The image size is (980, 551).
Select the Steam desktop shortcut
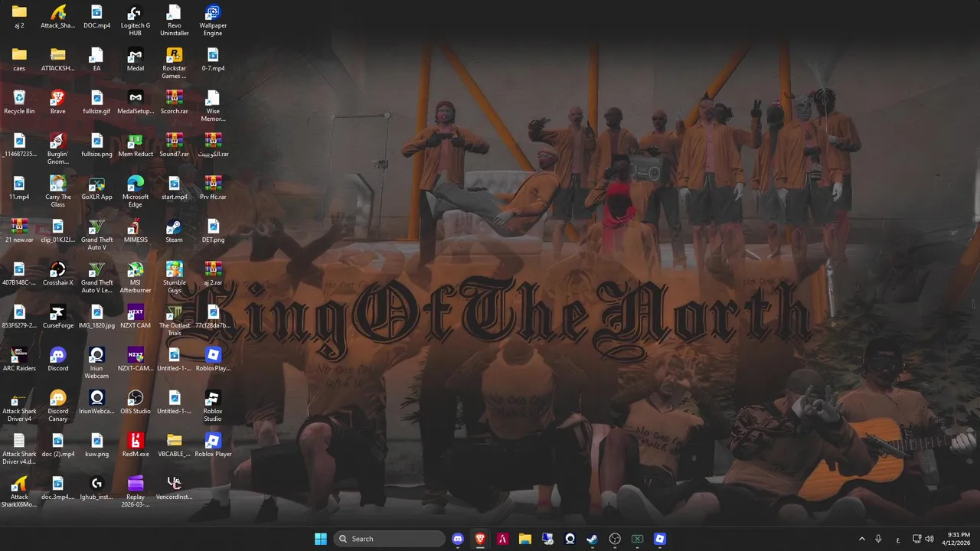pyautogui.click(x=174, y=231)
